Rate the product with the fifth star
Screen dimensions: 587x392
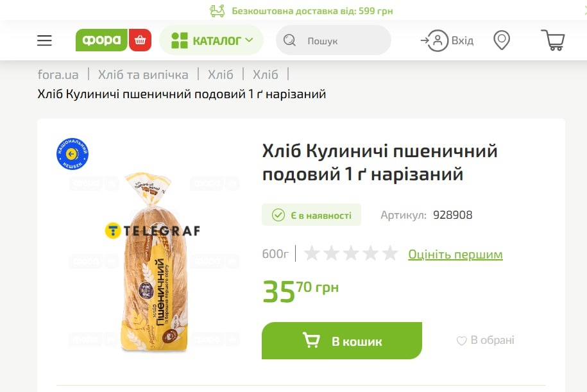[x=390, y=253]
